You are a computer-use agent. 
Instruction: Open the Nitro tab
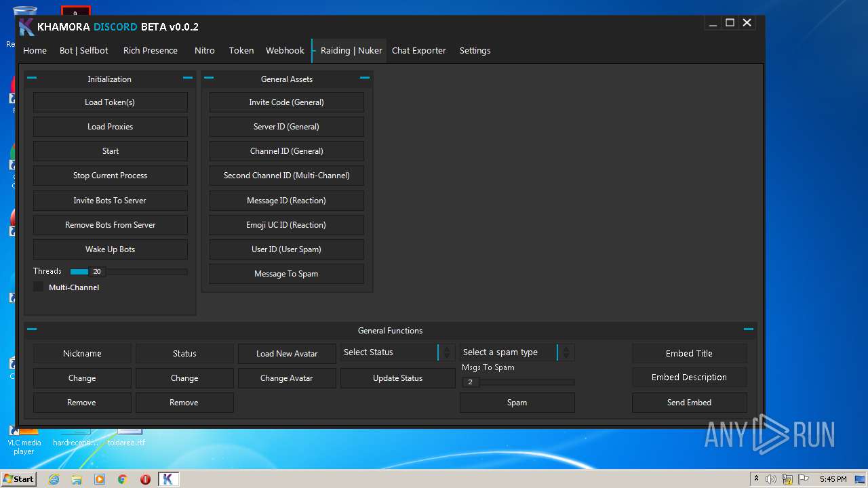pos(205,51)
